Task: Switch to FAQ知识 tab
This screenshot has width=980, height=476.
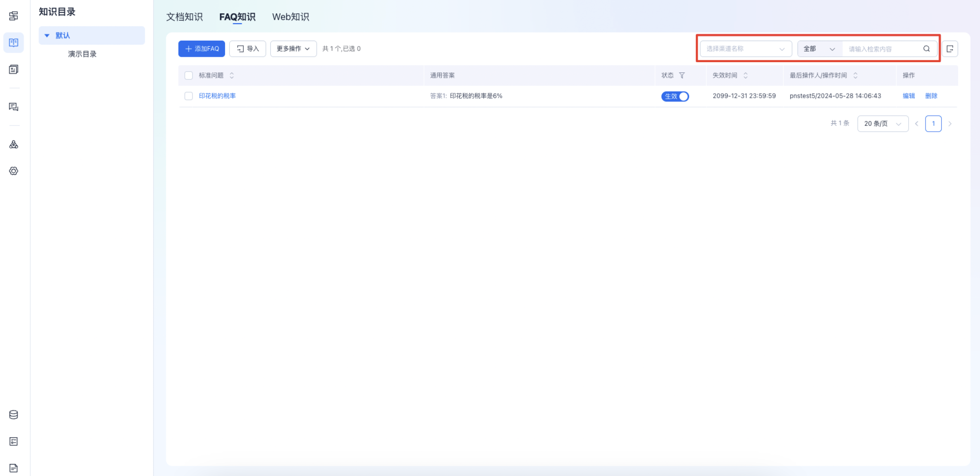Action: 237,17
